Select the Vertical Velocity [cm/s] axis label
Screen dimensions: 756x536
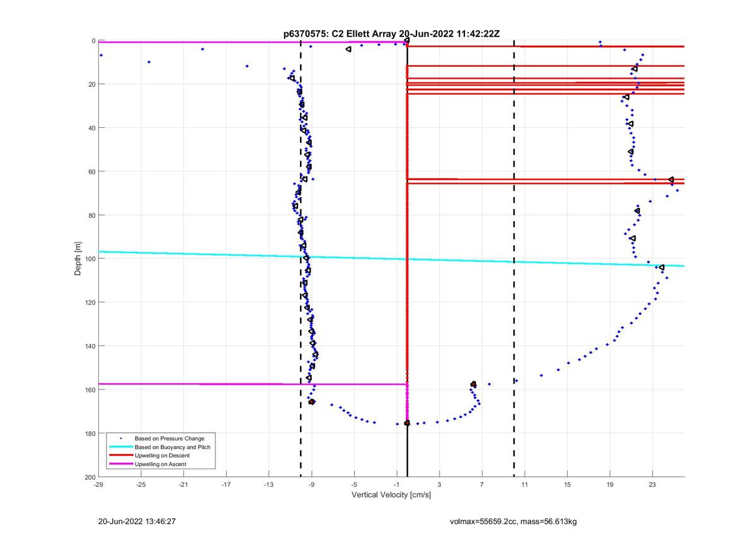(391, 495)
